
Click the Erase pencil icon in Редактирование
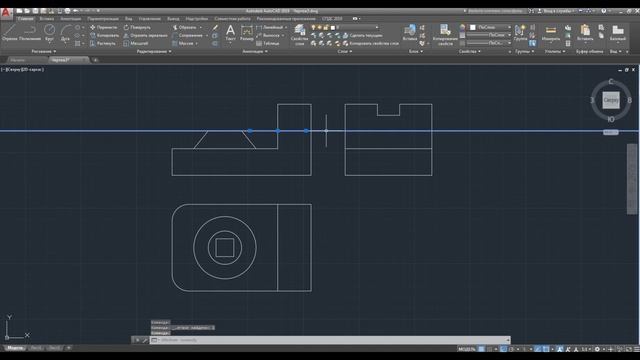tap(215, 27)
